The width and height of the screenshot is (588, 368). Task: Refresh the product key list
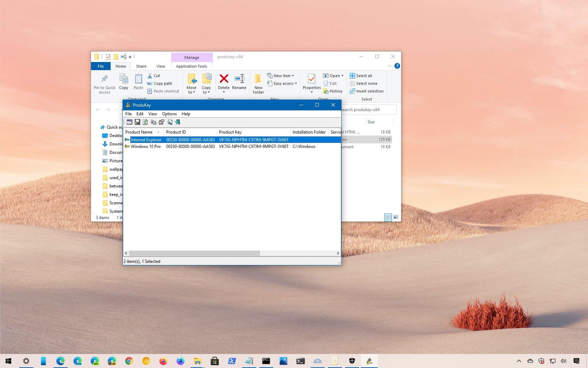point(145,122)
